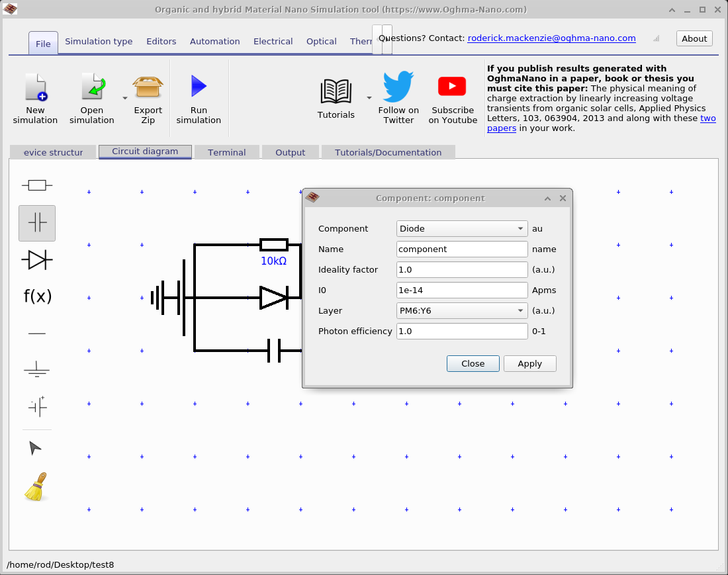This screenshot has width=728, height=575.
Task: Select the capacitor tool
Action: click(36, 223)
